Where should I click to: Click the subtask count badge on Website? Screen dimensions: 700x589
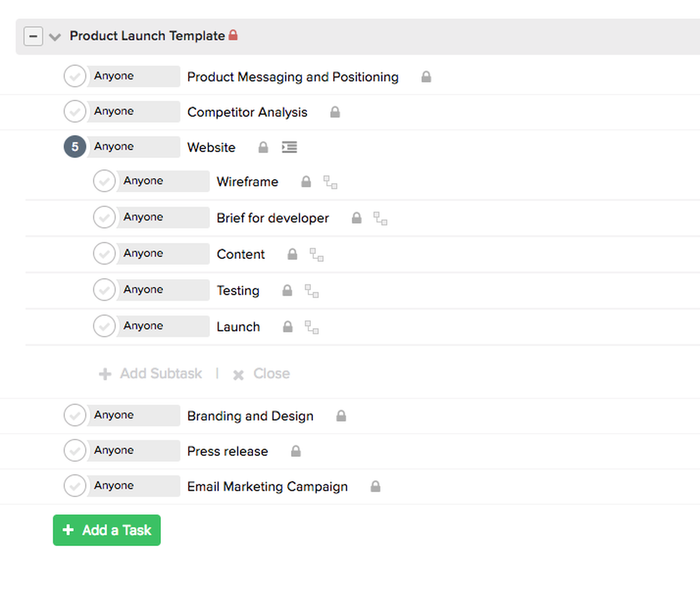pyautogui.click(x=75, y=147)
